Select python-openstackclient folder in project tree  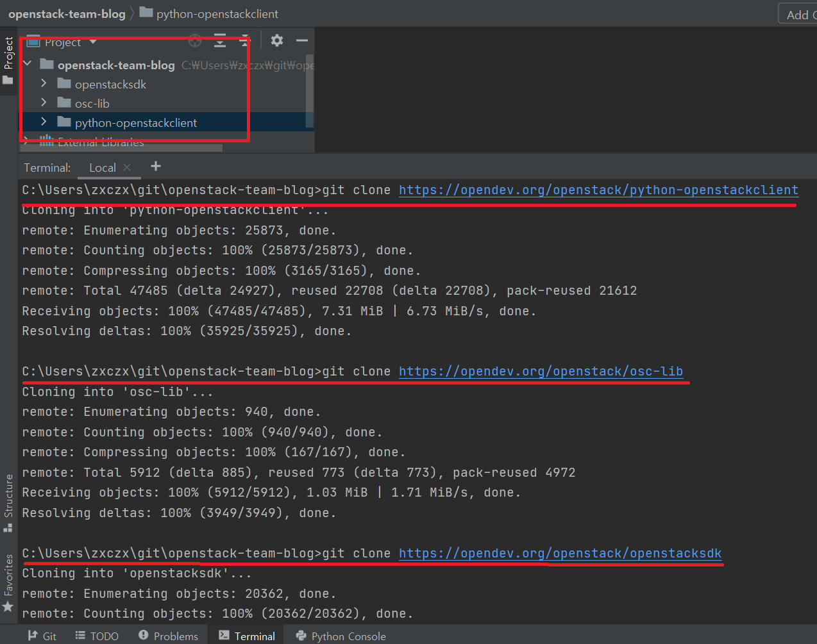(135, 122)
